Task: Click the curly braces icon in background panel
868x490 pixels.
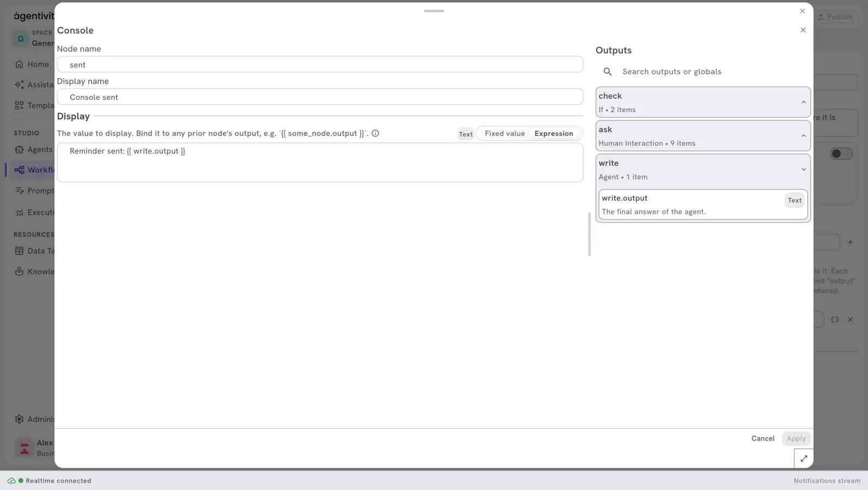Action: [x=834, y=320]
